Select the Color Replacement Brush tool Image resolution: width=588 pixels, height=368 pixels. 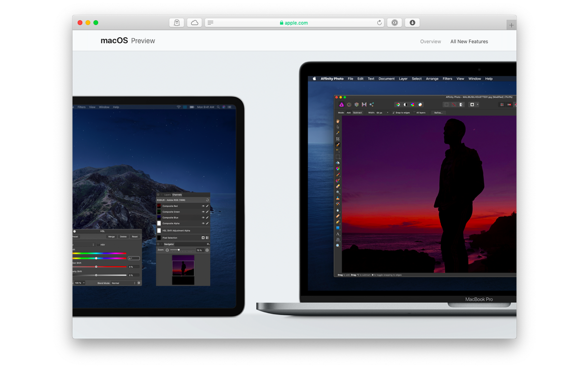tap(338, 181)
